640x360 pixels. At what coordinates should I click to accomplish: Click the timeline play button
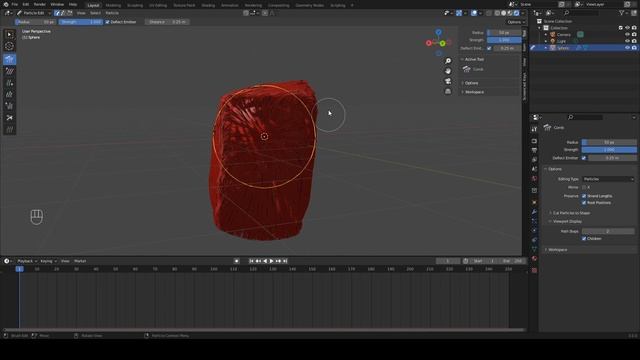[271, 261]
